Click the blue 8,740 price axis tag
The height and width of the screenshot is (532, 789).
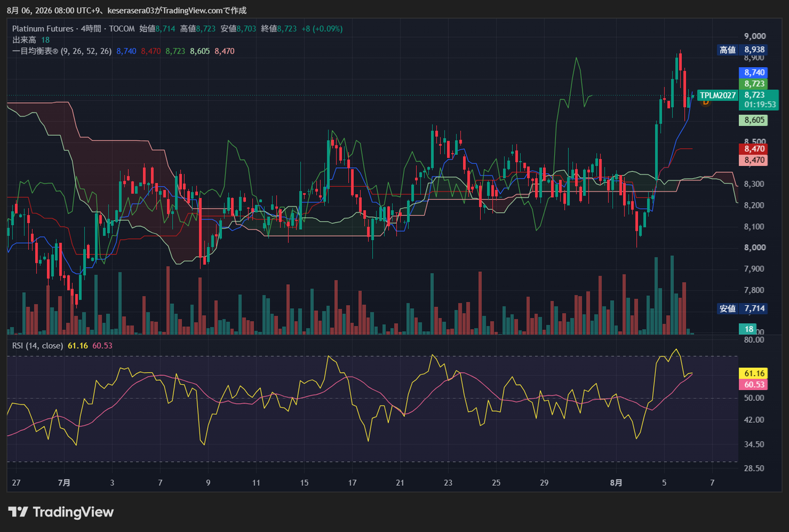(x=754, y=73)
